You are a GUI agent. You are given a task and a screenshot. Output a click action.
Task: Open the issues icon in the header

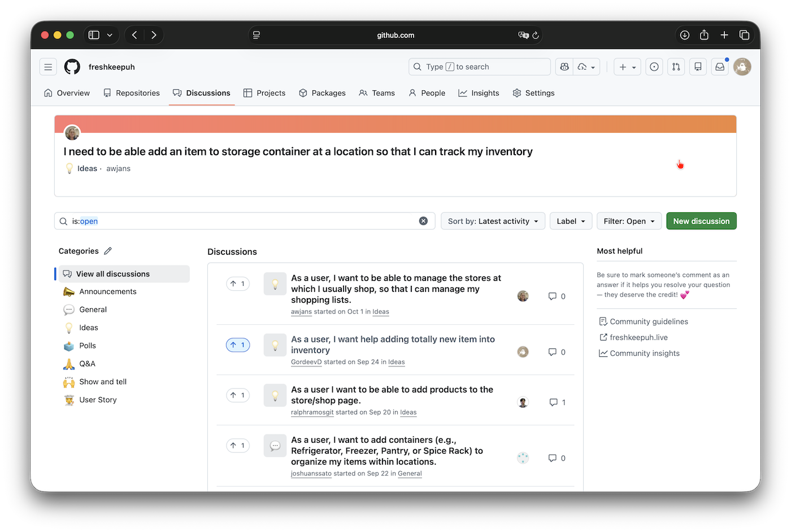click(654, 67)
